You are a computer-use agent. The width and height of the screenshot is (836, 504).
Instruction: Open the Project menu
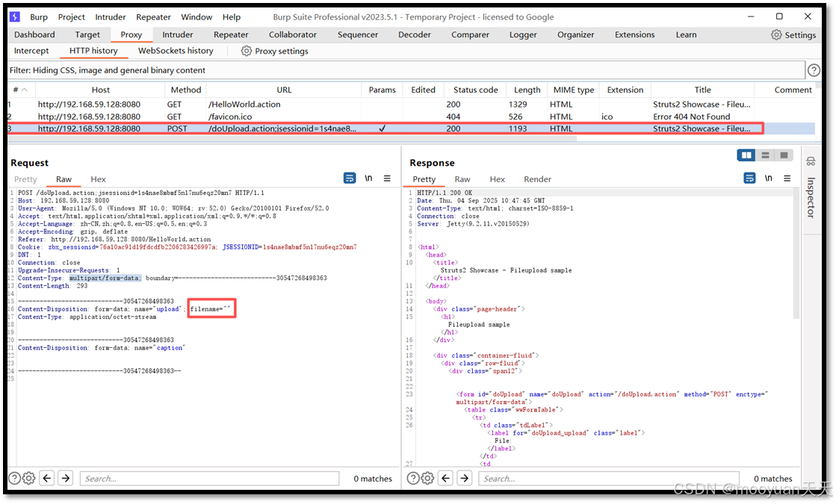coord(72,17)
